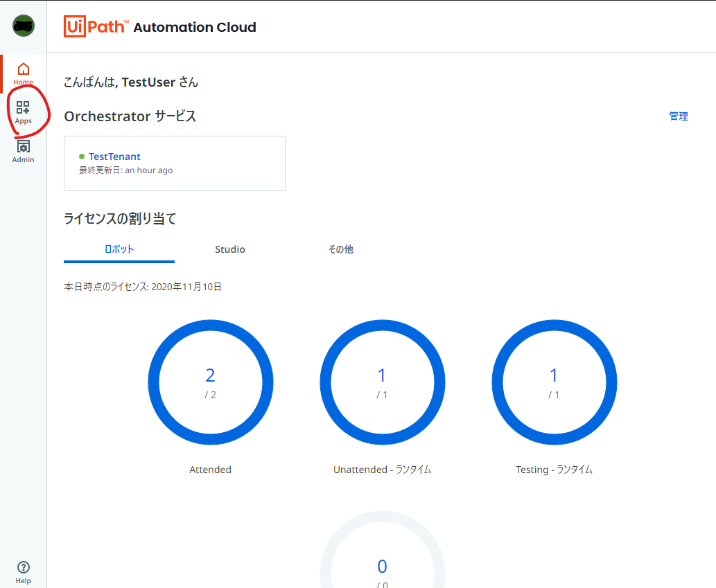Go to Home in the sidebar

pyautogui.click(x=24, y=74)
